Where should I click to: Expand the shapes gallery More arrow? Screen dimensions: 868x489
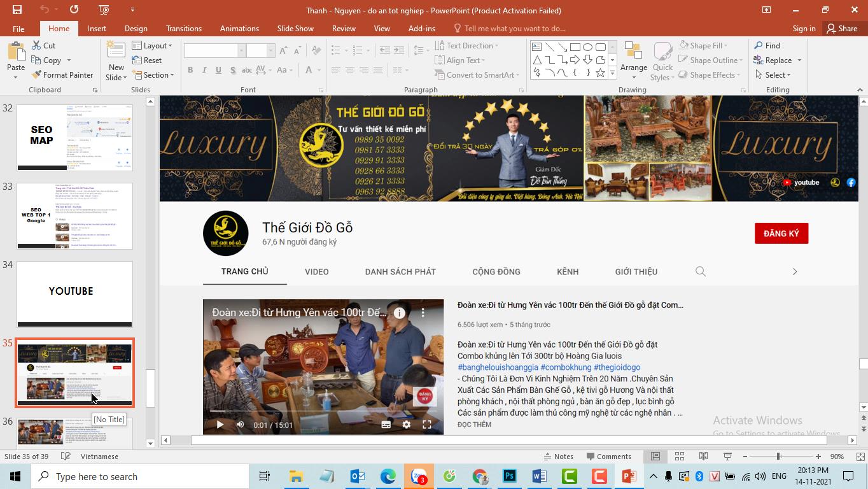[612, 73]
